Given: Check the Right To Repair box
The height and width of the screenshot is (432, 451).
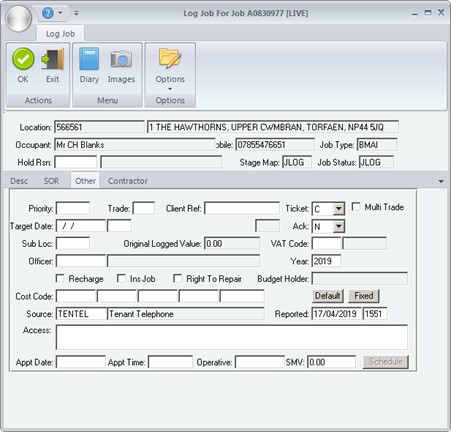Looking at the screenshot, I should pyautogui.click(x=178, y=278).
